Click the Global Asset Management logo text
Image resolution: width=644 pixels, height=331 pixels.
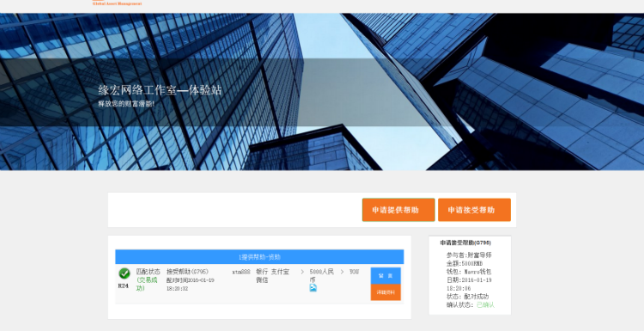[x=117, y=3]
